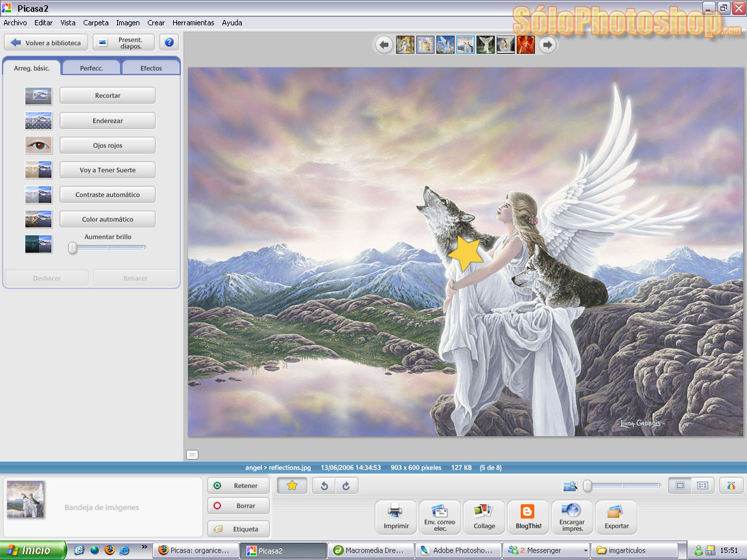Go to previous image with left arrow
Screen dimensions: 747x560
[384, 45]
